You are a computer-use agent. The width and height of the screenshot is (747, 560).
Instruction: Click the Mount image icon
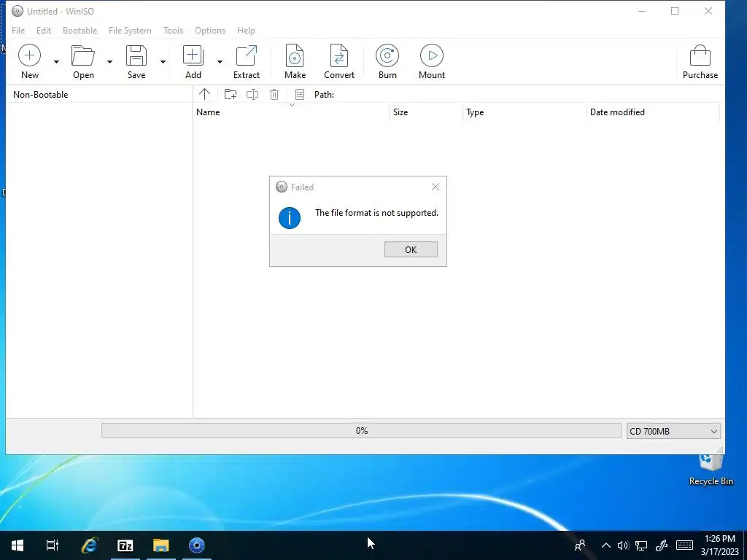click(x=432, y=55)
